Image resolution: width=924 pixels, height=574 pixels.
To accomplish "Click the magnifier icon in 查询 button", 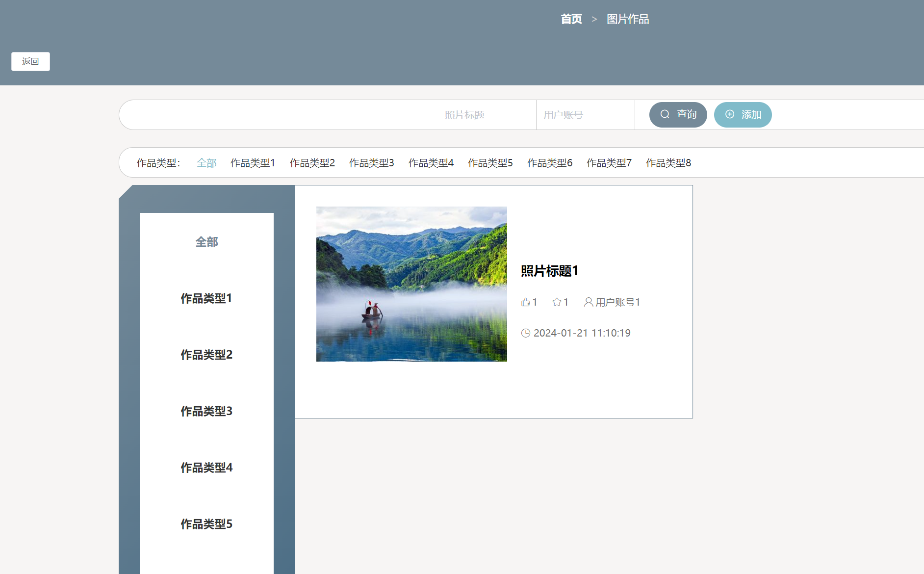I will click(x=665, y=114).
